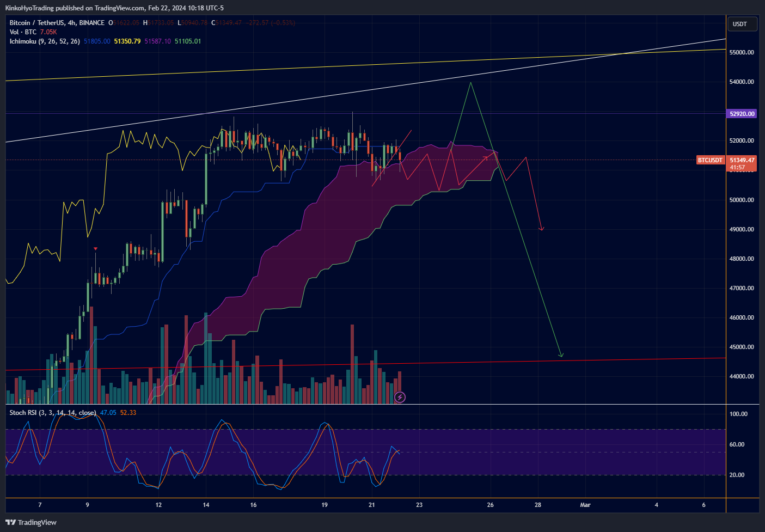The image size is (765, 532).
Task: Click the 55000.00 price axis label
Action: tap(742, 52)
